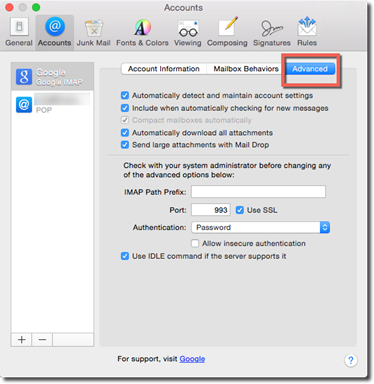The width and height of the screenshot is (374, 384).
Task: Toggle Include when automatically checking for new messages
Action: [x=125, y=108]
